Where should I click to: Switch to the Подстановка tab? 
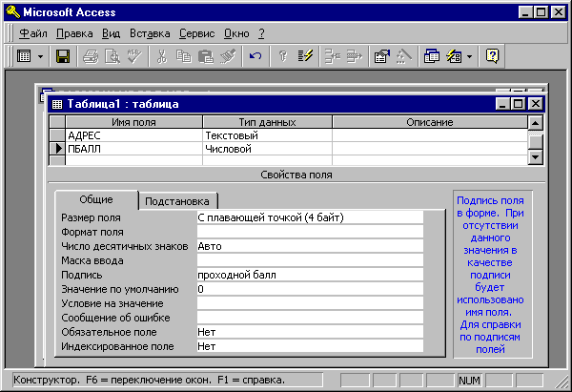(x=179, y=200)
